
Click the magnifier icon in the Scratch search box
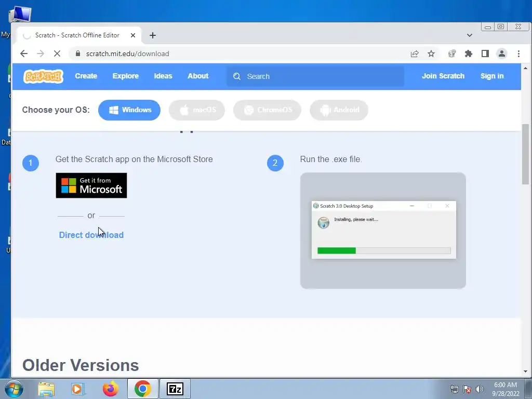[237, 76]
